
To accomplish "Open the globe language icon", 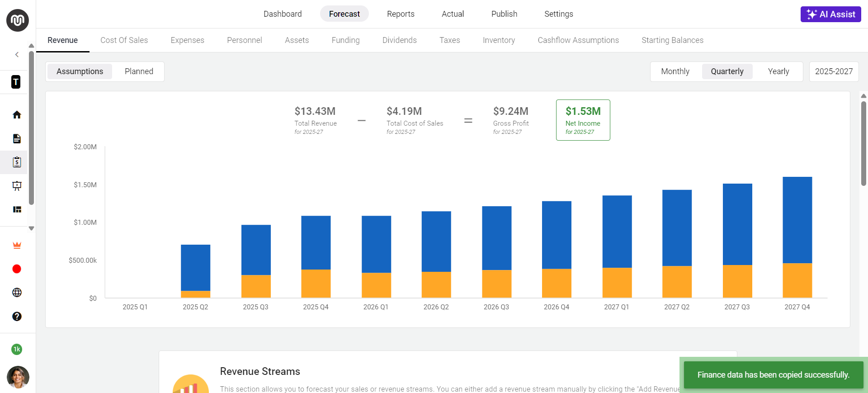I will point(17,293).
